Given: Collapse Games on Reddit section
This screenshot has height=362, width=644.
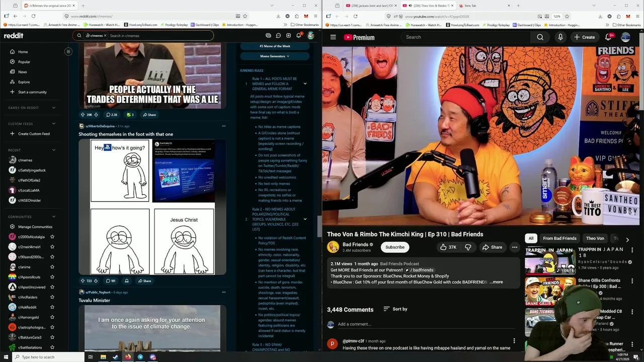Looking at the screenshot, I should tap(54, 108).
